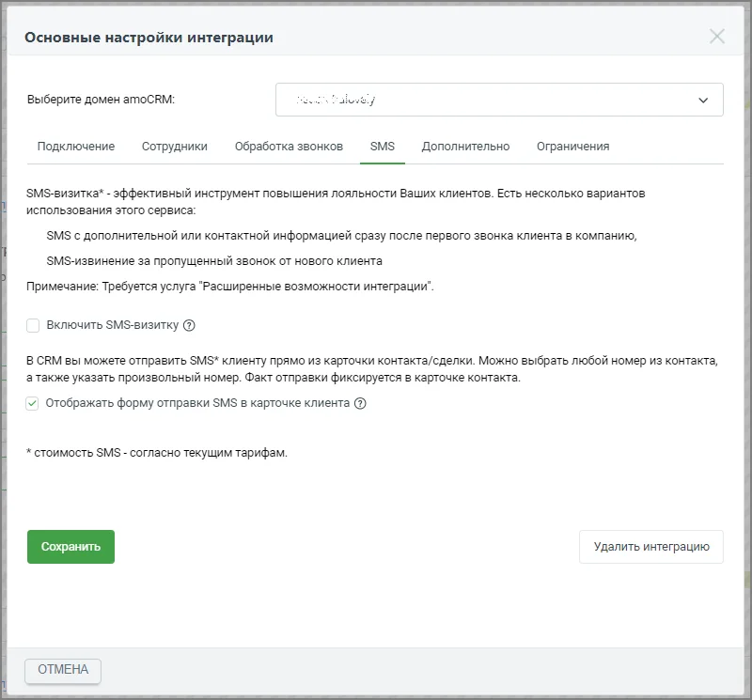The height and width of the screenshot is (700, 752).
Task: Select the SMS tab
Action: tap(383, 147)
